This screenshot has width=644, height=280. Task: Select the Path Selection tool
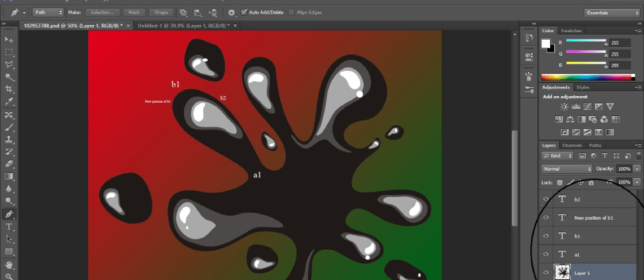coord(9,239)
